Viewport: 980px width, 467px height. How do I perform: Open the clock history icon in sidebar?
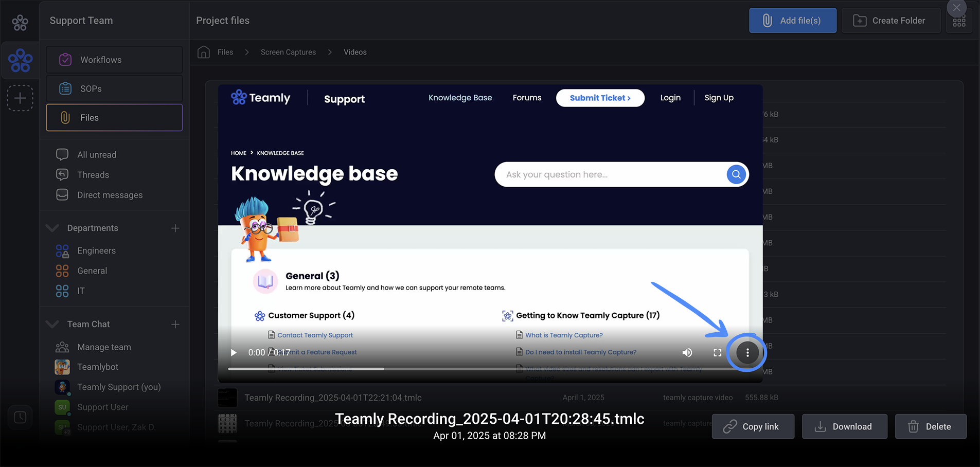pos(20,417)
